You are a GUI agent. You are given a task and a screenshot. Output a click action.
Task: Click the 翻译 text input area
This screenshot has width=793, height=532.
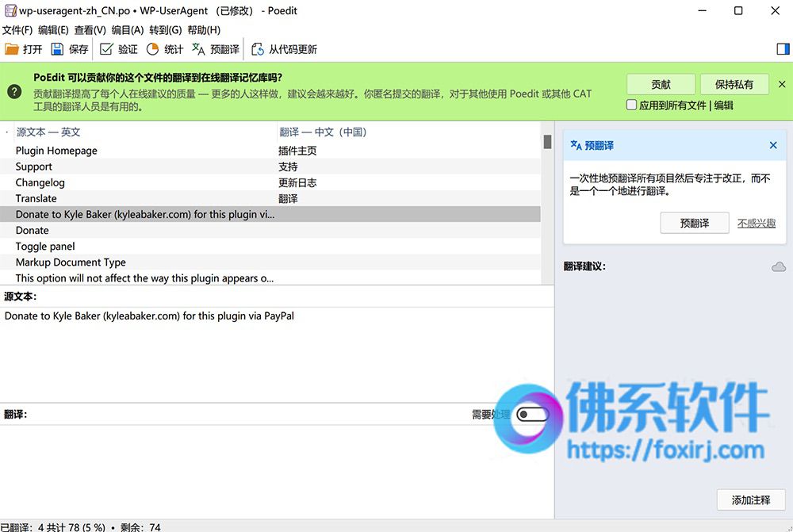point(277,470)
